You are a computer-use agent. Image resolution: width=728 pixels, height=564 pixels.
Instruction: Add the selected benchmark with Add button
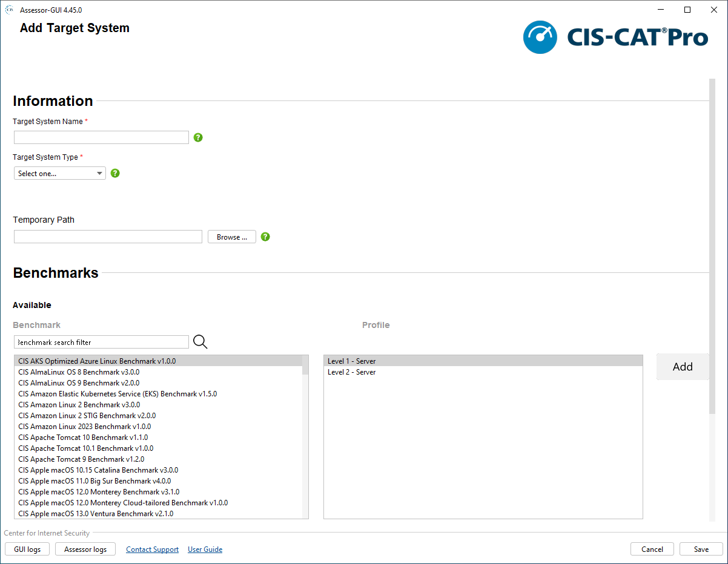coord(682,367)
